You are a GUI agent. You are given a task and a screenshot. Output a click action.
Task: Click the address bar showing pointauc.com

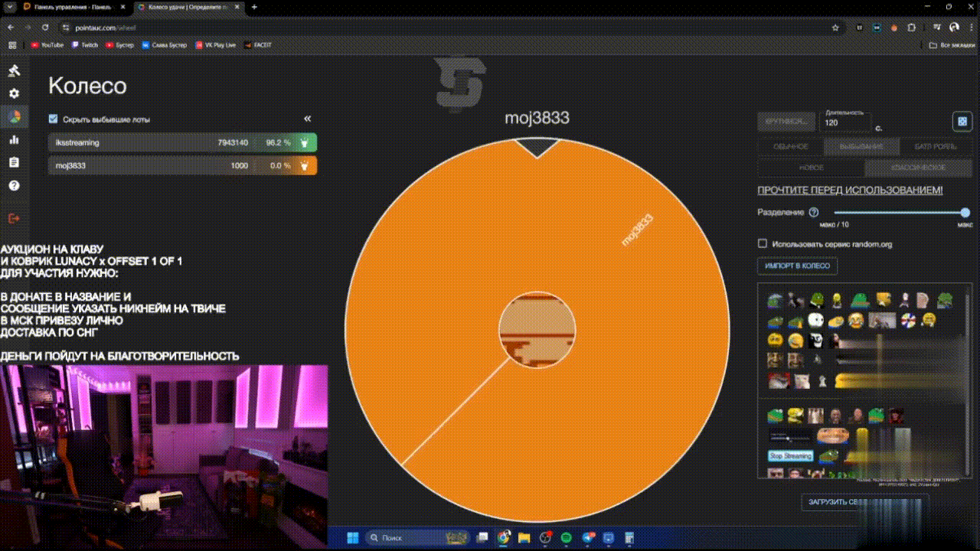point(450,27)
